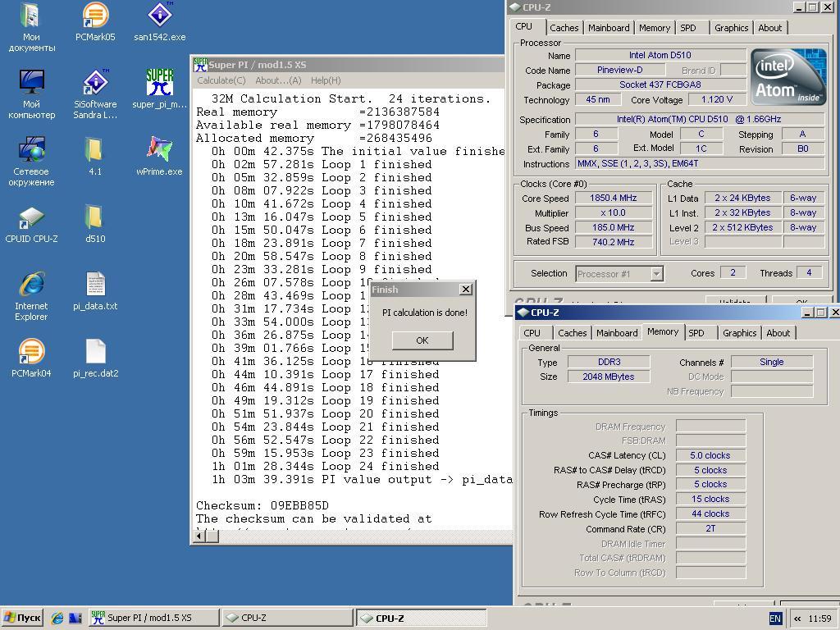Click the CAS# Latency 5.0 clocks value
This screenshot has height=630, width=840.
(x=710, y=455)
